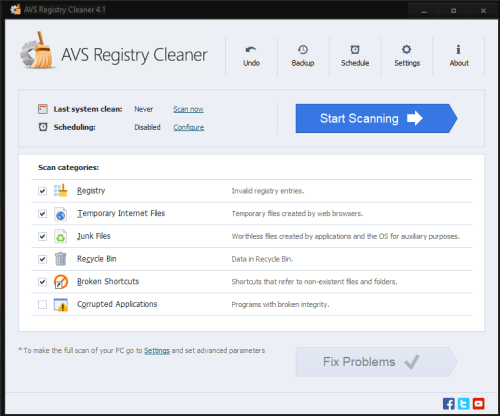Select the Registry category label
Image resolution: width=500 pixels, height=416 pixels.
91,191
